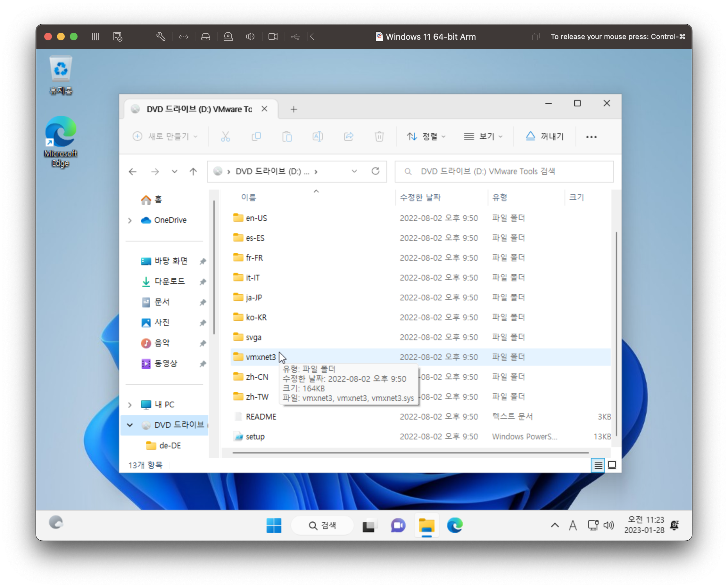Select the en-US folder
This screenshot has height=588, width=728.
pos(420,218)
